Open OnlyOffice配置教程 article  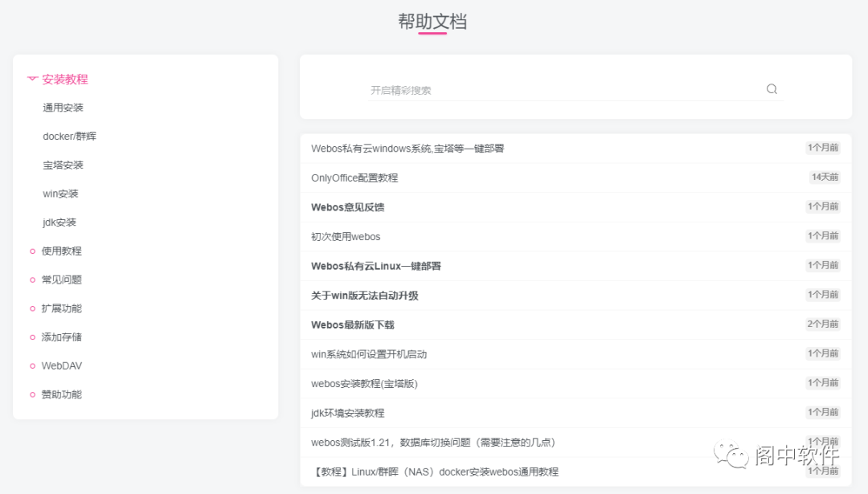coord(354,178)
